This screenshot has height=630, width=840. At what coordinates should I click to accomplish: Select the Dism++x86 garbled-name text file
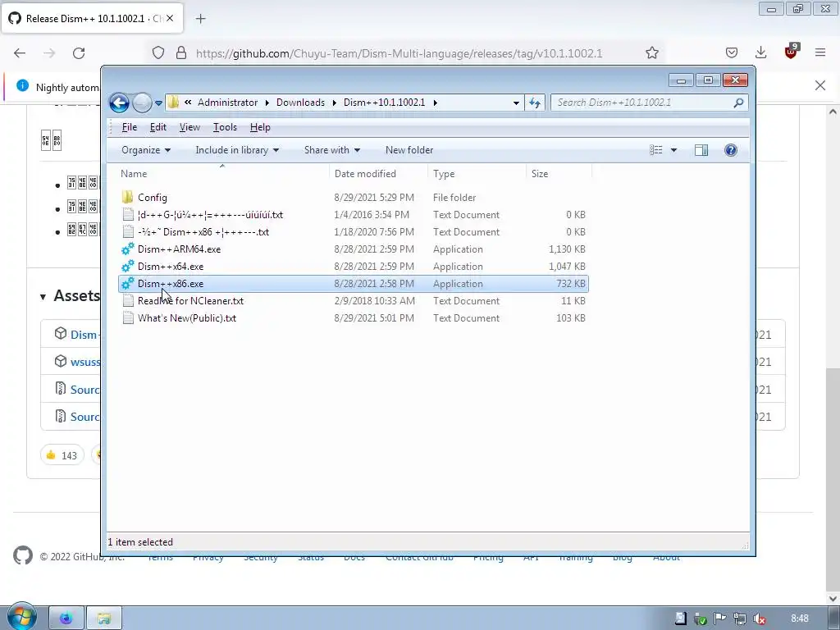point(354,232)
